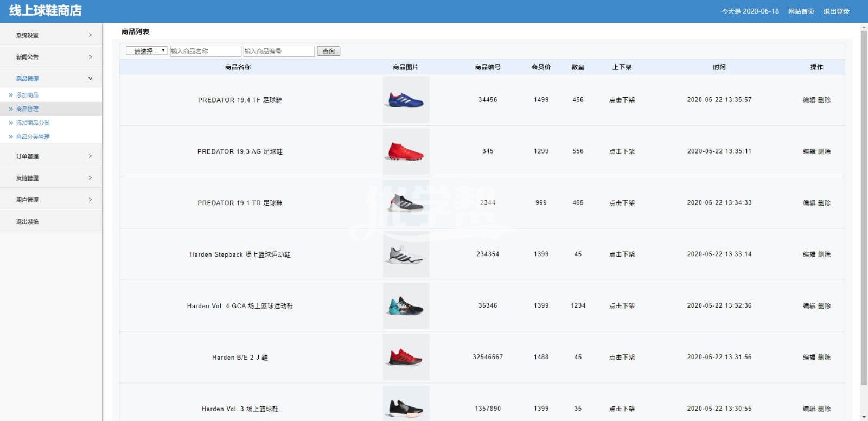The height and width of the screenshot is (421, 868).
Task: Click 退出系统 in the sidebar
Action: [x=27, y=221]
